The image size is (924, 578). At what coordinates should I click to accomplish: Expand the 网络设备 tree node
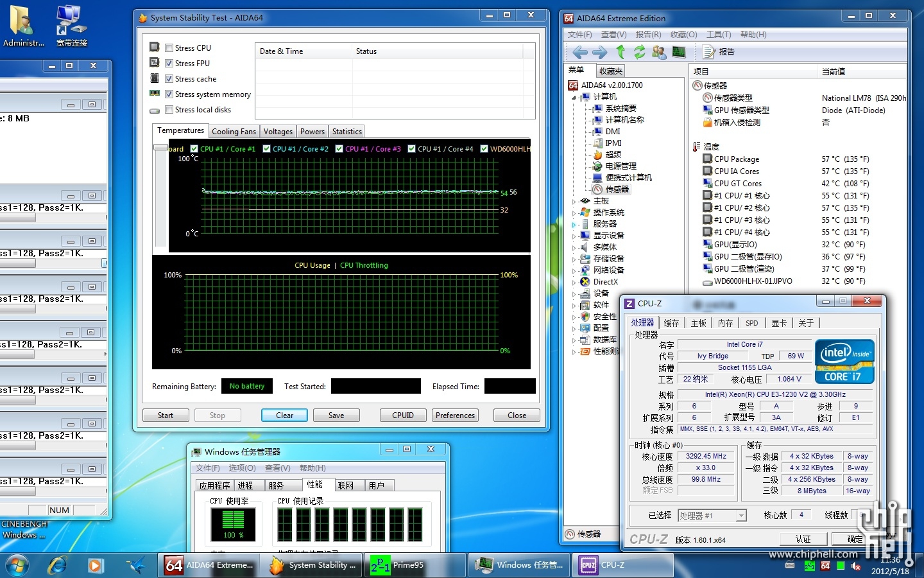(574, 271)
